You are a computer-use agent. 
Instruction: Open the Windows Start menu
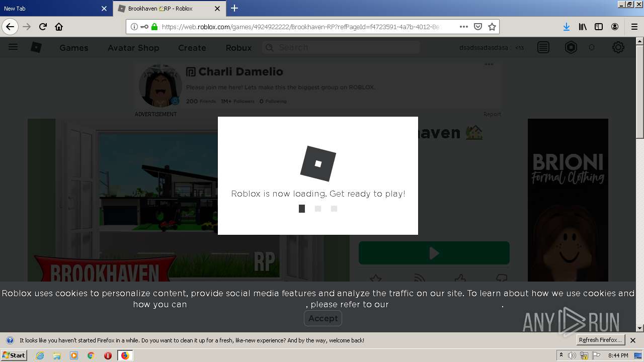tap(14, 355)
